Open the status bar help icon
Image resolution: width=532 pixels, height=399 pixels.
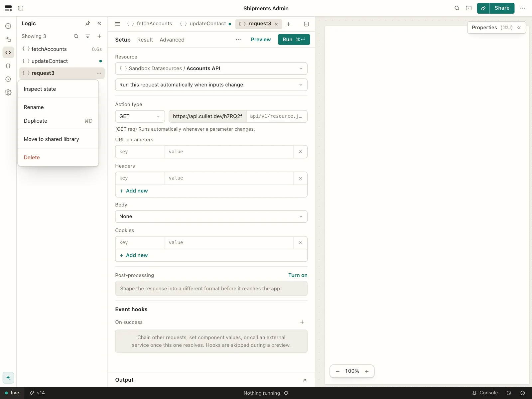(523, 393)
